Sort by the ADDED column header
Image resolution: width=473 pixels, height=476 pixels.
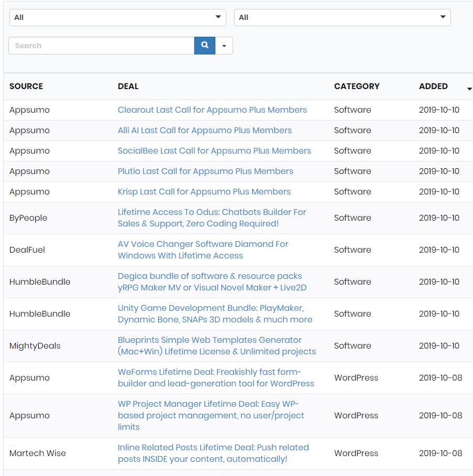tap(433, 86)
